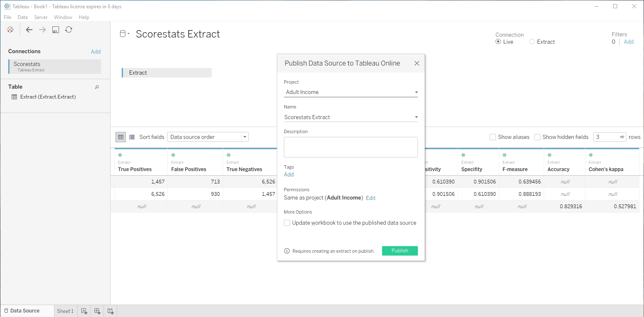
Task: Click number type icon above False Positives
Action: 174,155
